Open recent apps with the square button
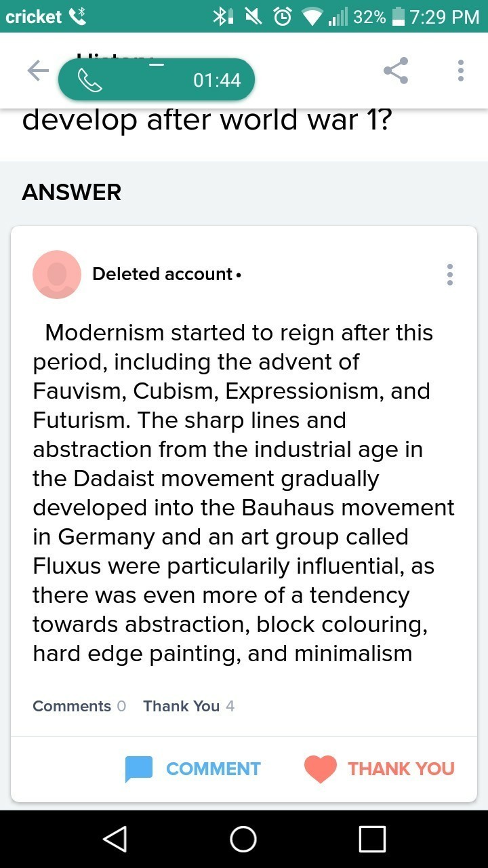 (x=372, y=840)
